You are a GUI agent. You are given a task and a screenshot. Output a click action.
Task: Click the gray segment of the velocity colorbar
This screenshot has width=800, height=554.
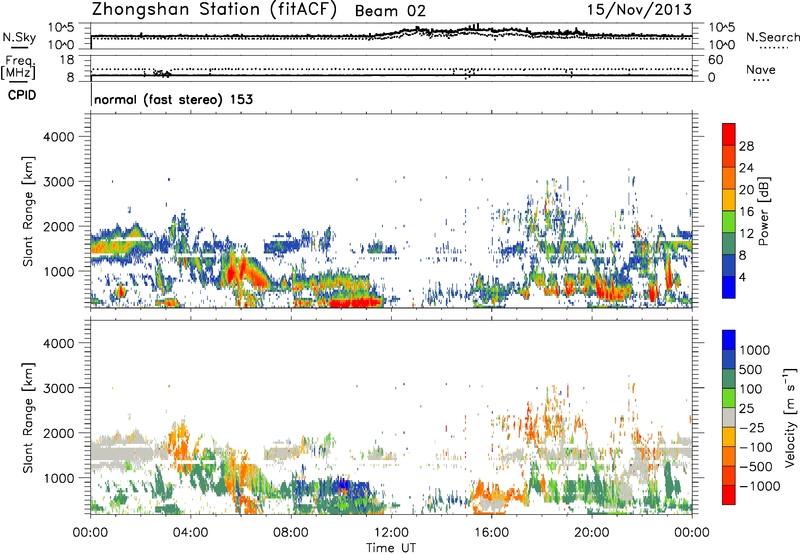click(x=729, y=417)
